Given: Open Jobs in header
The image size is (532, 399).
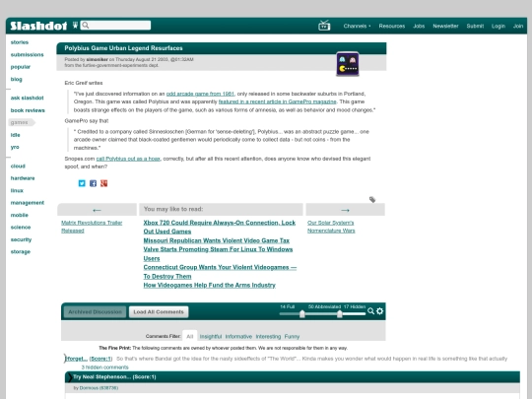Looking at the screenshot, I should point(419,26).
